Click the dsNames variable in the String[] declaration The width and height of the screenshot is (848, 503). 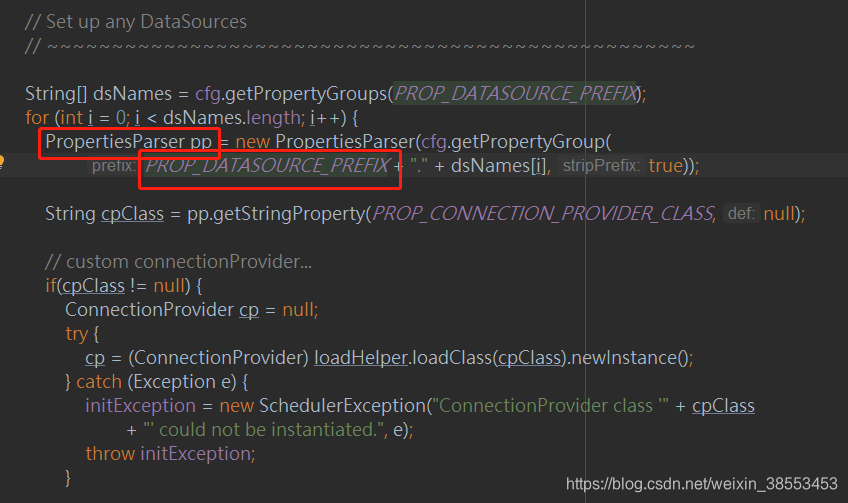pyautogui.click(x=132, y=94)
